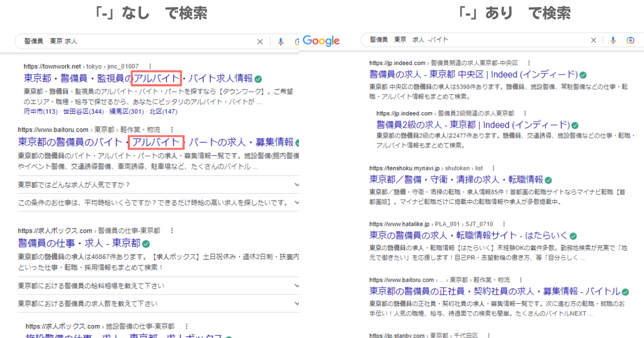Click green check badge after 東京都 中央区 Indeed title
The image size is (644, 338).
[583, 75]
